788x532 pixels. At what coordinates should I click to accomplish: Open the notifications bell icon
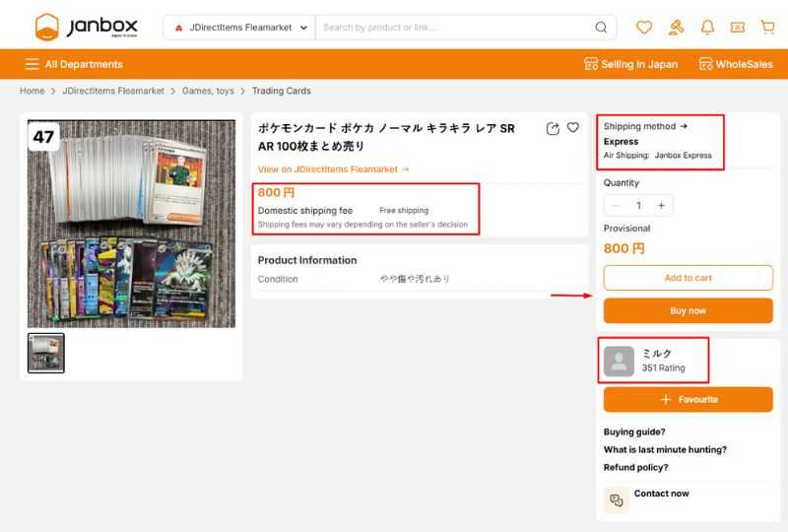[x=707, y=27]
